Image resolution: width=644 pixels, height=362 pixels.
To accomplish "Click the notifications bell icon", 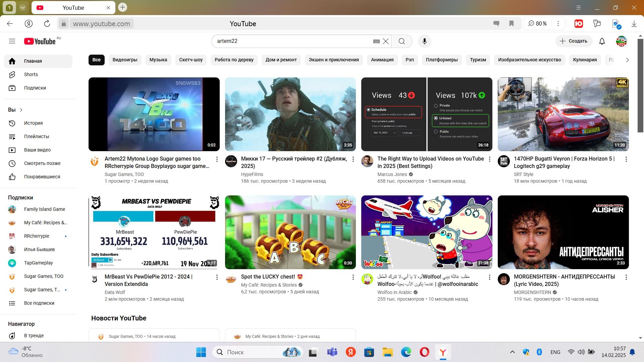I will 602,41.
